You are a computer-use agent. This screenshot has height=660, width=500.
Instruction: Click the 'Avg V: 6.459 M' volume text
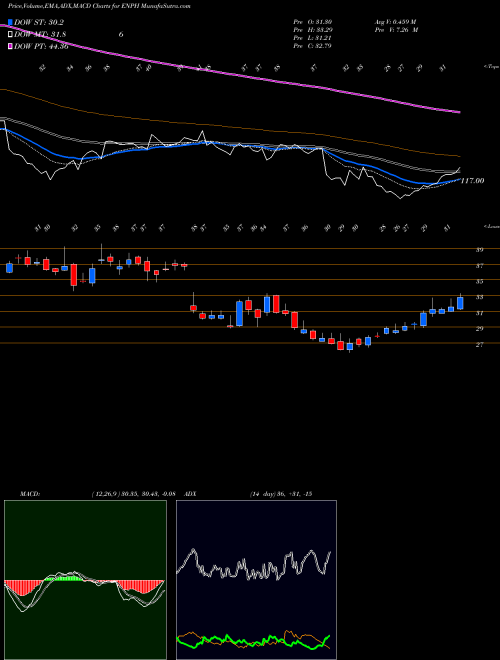(x=396, y=22)
